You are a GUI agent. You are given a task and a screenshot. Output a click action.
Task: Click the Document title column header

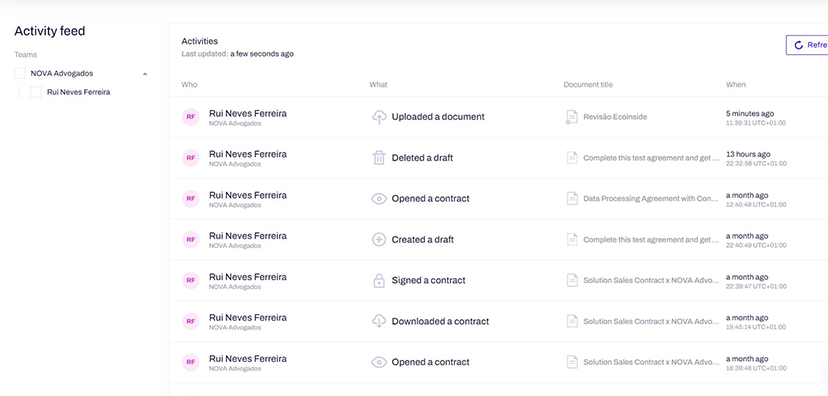588,85
